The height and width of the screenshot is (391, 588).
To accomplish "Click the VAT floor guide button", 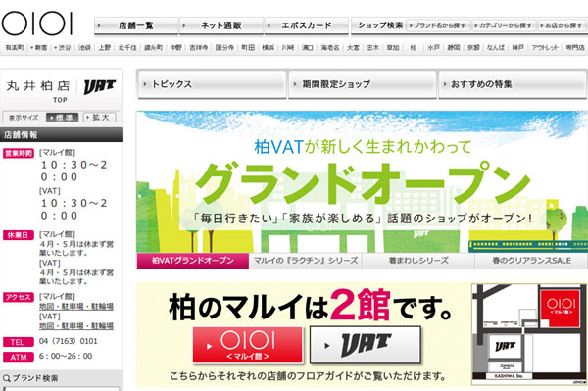I will (366, 345).
